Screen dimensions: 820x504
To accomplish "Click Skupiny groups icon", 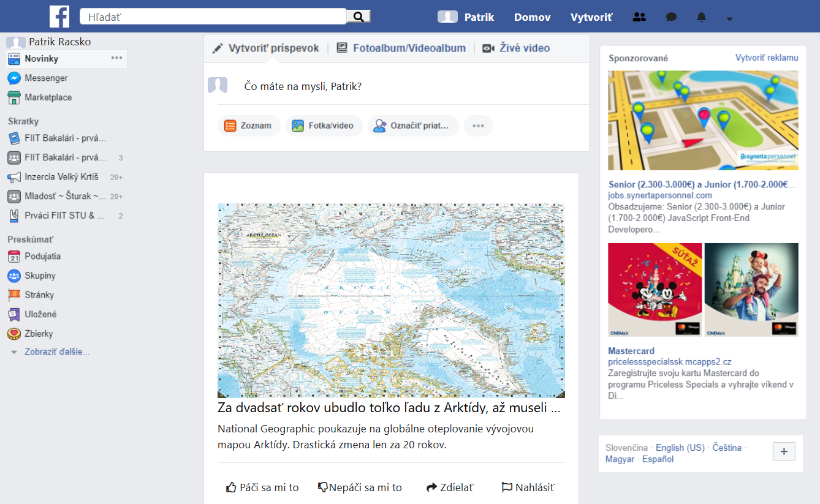I will 14,276.
